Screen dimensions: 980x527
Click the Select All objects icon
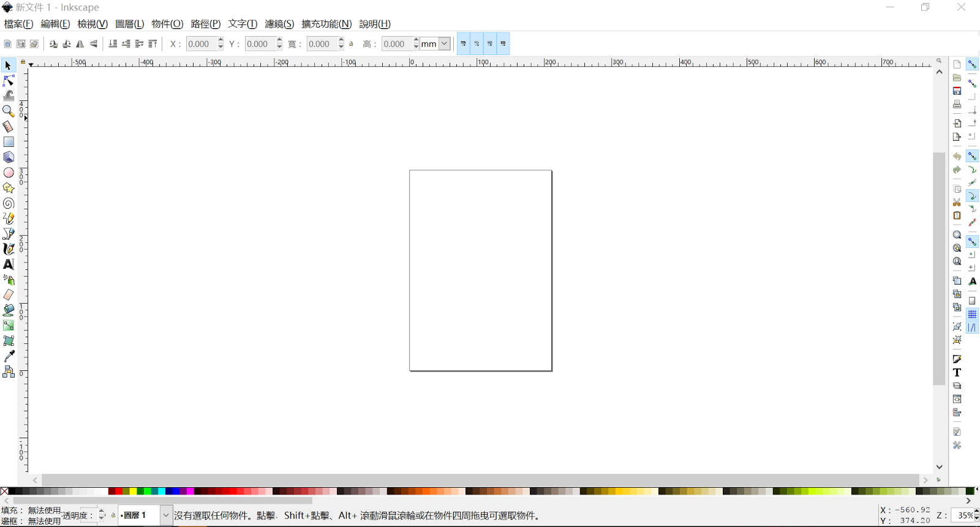[7, 44]
